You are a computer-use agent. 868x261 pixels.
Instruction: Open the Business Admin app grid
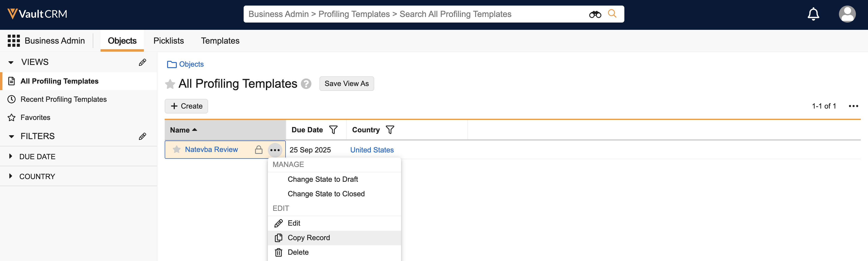pyautogui.click(x=14, y=41)
